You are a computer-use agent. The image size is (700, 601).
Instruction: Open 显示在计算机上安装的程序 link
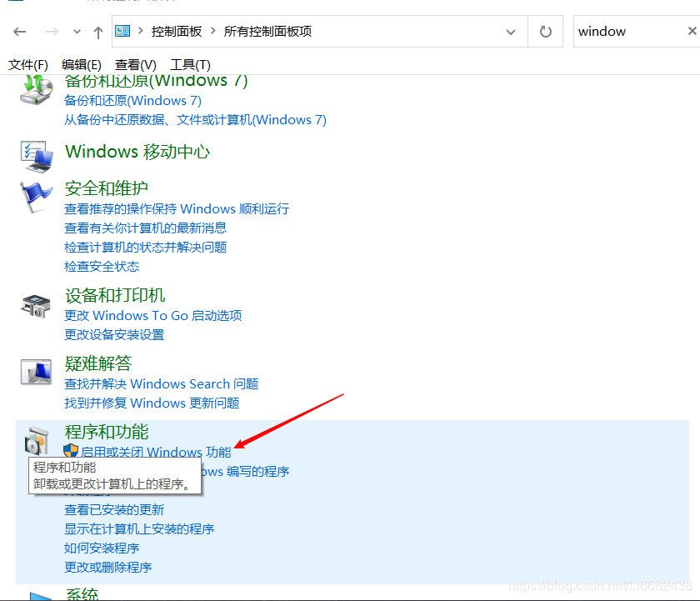(x=139, y=529)
